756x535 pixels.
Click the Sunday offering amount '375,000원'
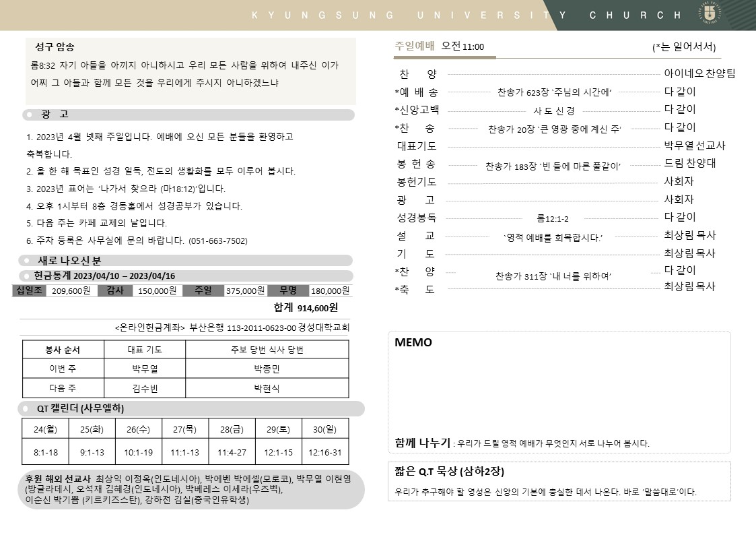coord(245,290)
